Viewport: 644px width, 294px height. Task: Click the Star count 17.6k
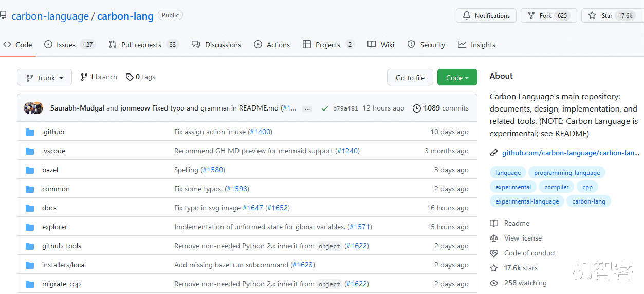(x=625, y=16)
